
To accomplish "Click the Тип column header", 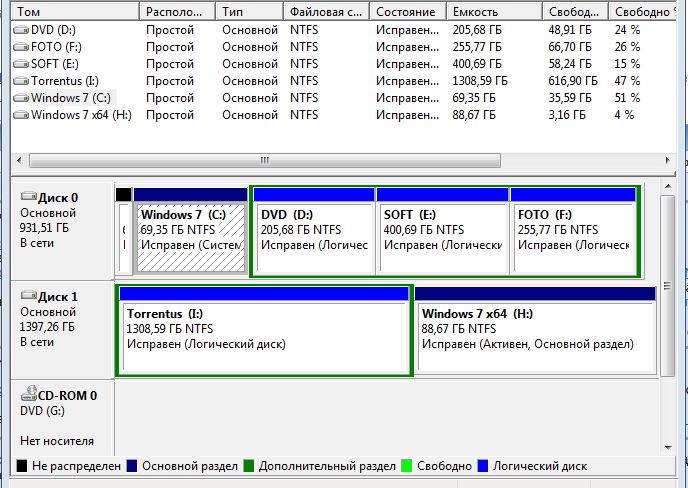I will click(x=248, y=12).
